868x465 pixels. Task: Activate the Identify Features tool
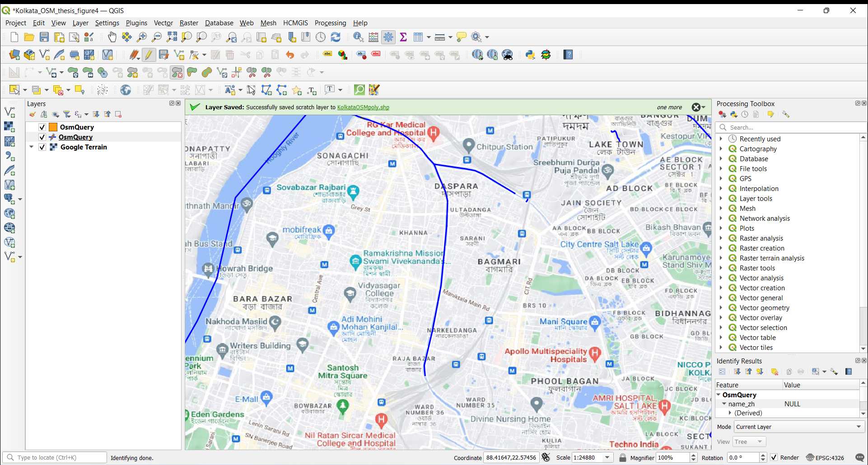[x=359, y=37]
